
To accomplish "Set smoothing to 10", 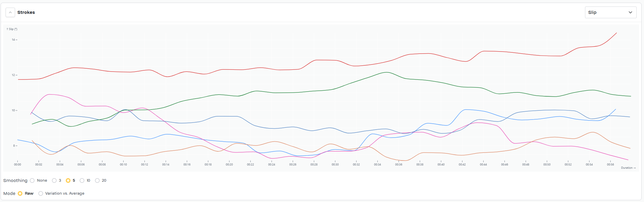I will pyautogui.click(x=82, y=181).
